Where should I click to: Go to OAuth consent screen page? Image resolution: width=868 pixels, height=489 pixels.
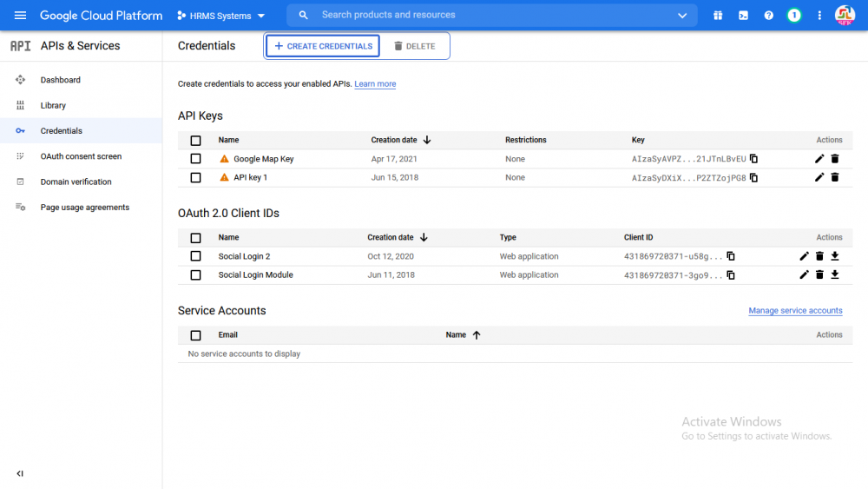pyautogui.click(x=81, y=156)
